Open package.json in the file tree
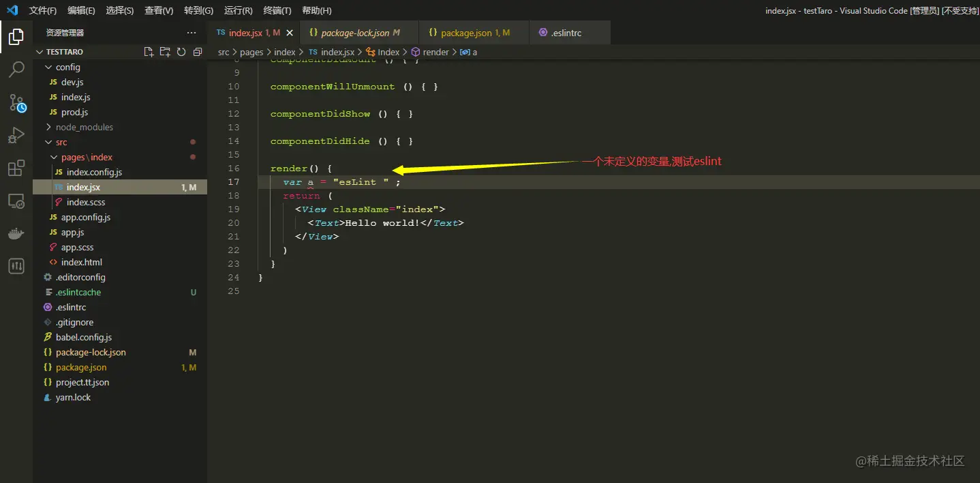This screenshot has width=980, height=483. (81, 367)
